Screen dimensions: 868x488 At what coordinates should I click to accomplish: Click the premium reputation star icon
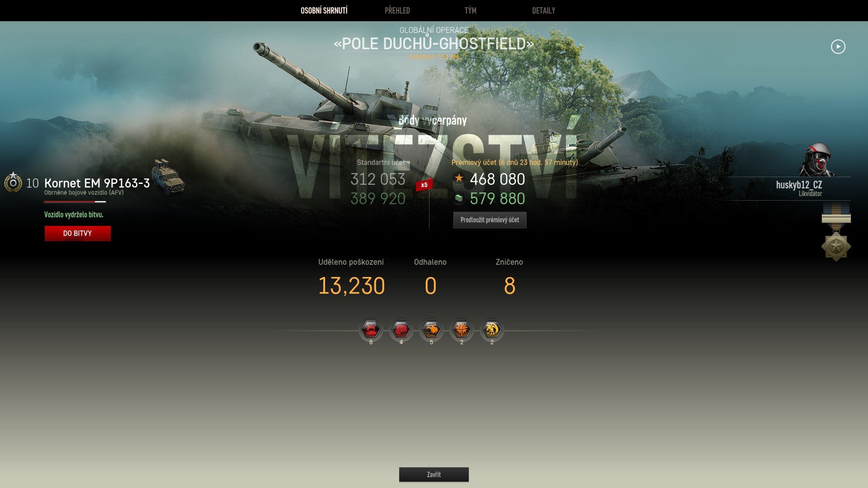coord(459,178)
